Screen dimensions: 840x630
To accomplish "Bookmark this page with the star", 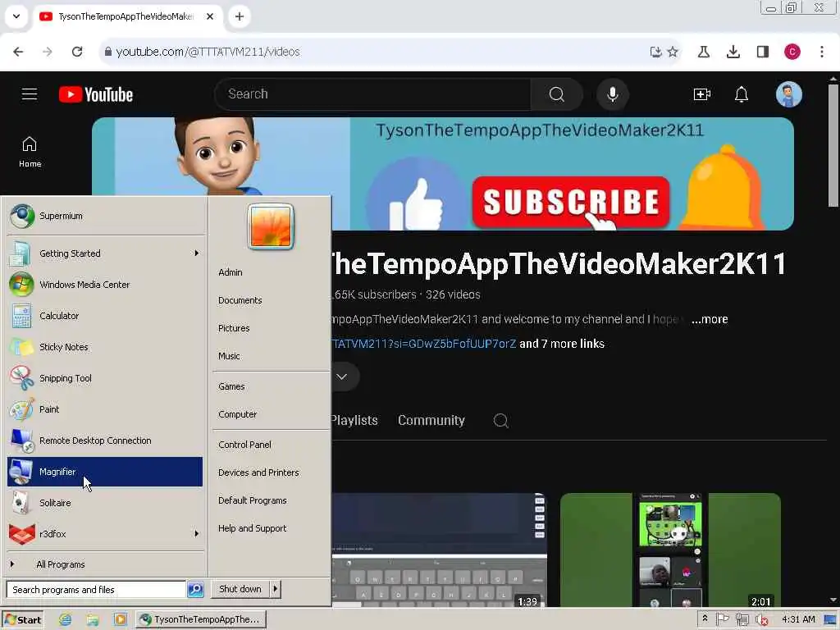I will point(673,52).
